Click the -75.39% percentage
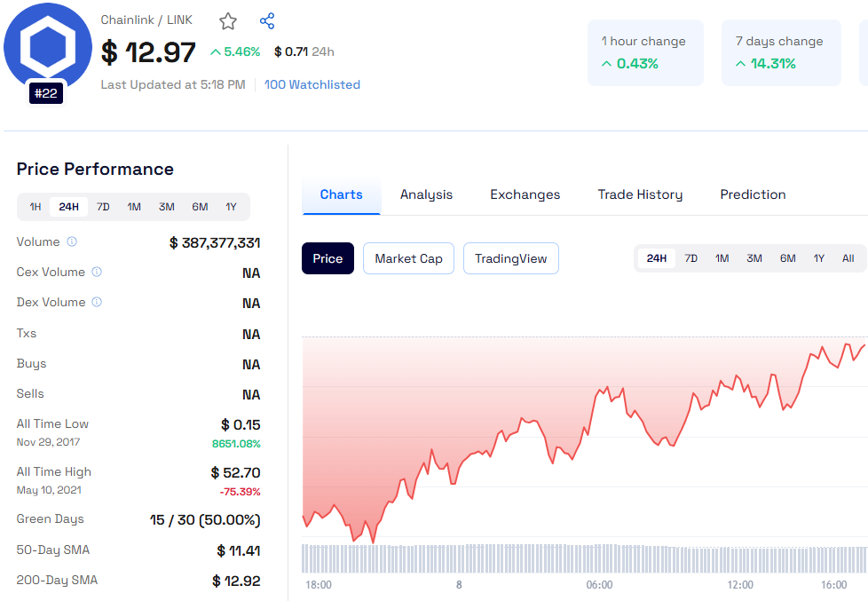This screenshot has width=868, height=601. (x=240, y=492)
